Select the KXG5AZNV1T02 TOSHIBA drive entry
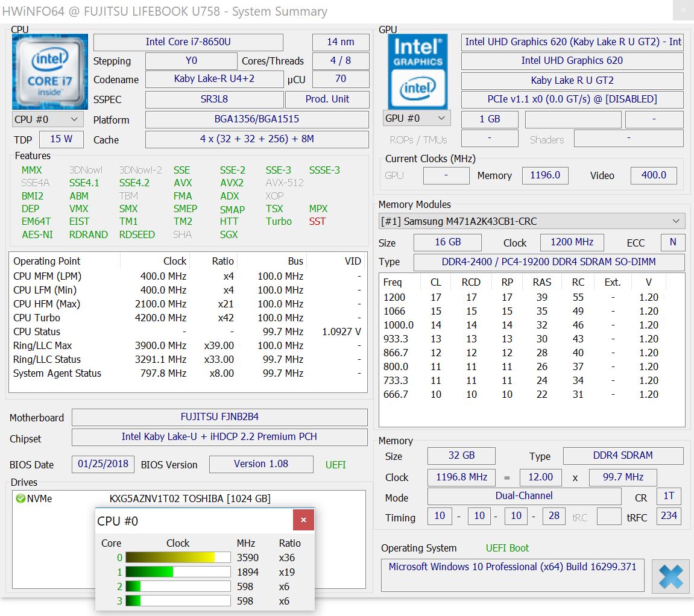The image size is (694, 616). tap(190, 498)
